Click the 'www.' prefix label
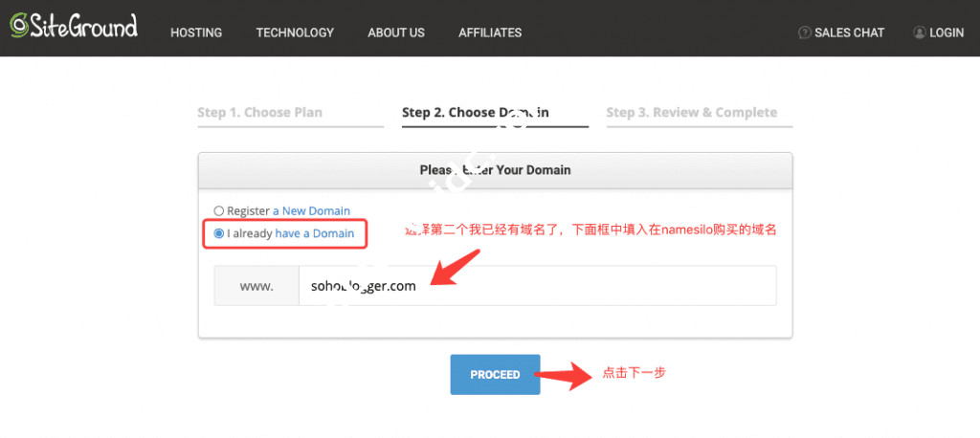The width and height of the screenshot is (980, 438). tap(256, 286)
